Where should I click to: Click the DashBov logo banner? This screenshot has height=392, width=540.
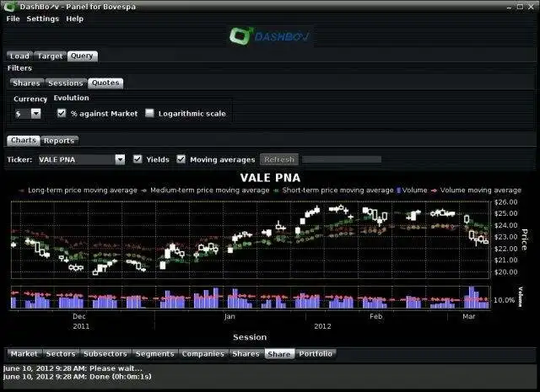[x=270, y=36]
